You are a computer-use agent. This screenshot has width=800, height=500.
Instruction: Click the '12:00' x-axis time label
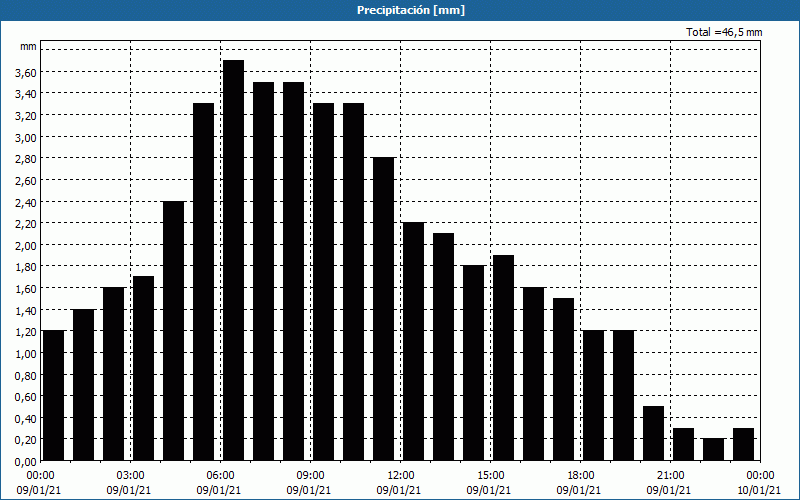401,476
